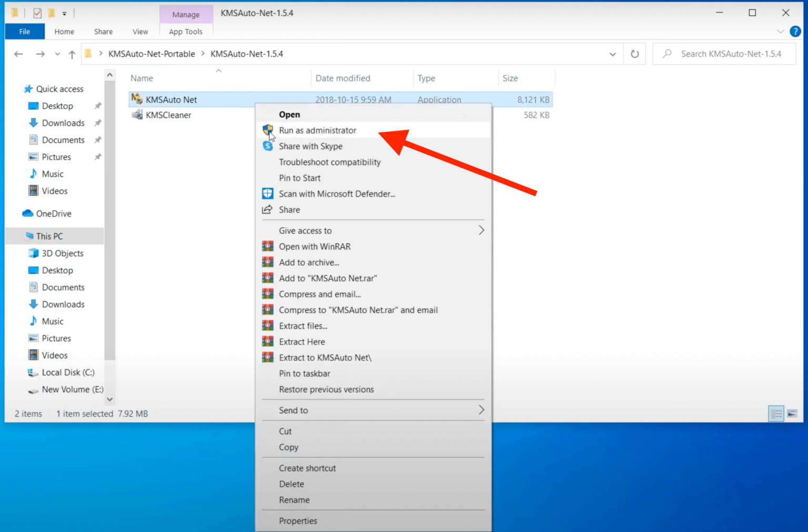Click the Share arrow icon in context menu
This screenshot has width=808, height=532.
tap(268, 209)
